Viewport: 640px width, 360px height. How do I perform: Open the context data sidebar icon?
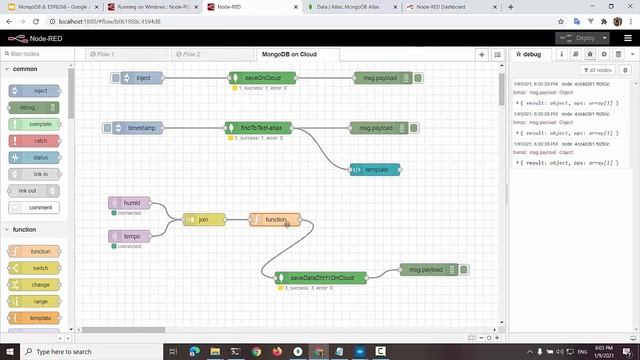click(x=618, y=54)
